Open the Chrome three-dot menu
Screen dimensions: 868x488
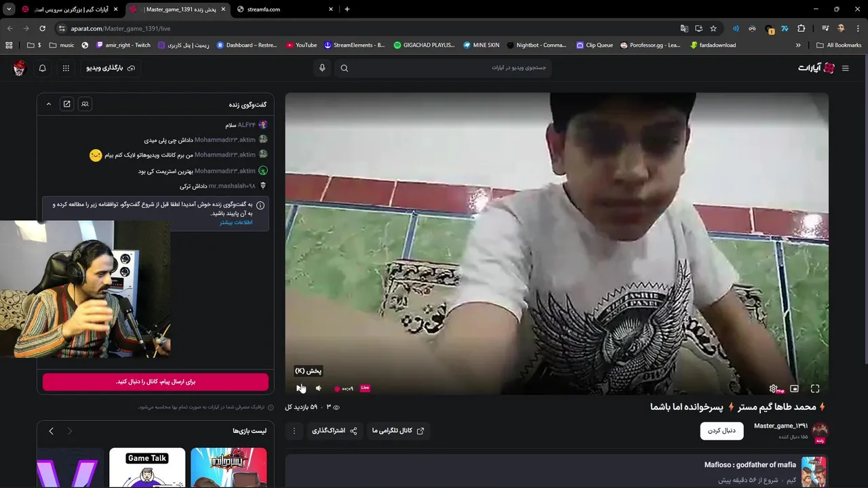[858, 28]
